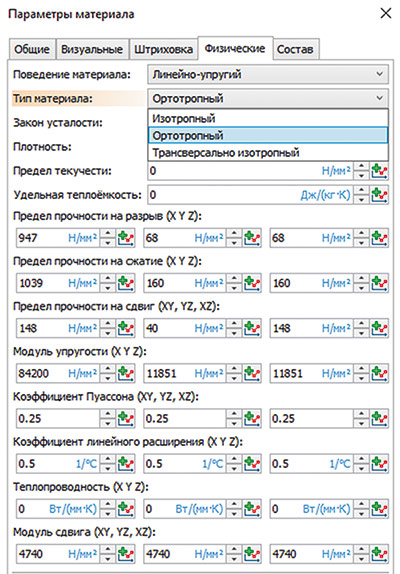Viewport: 400px width, 574px height.
Task: Open the Штриховка tab
Action: pyautogui.click(x=163, y=49)
